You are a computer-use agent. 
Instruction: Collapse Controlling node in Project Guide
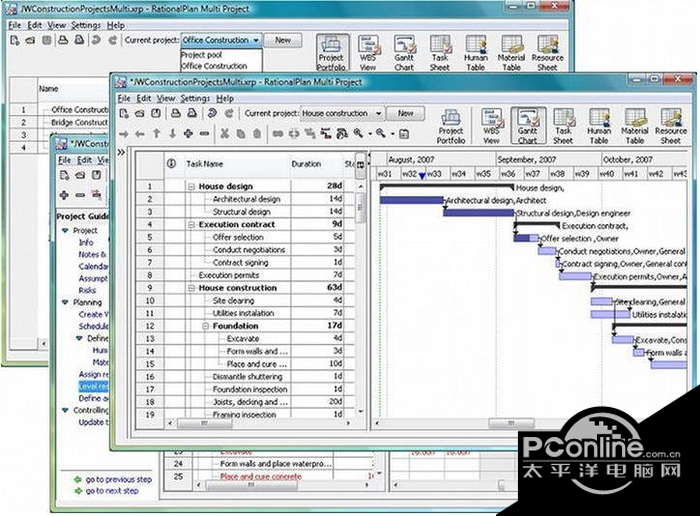(x=65, y=410)
